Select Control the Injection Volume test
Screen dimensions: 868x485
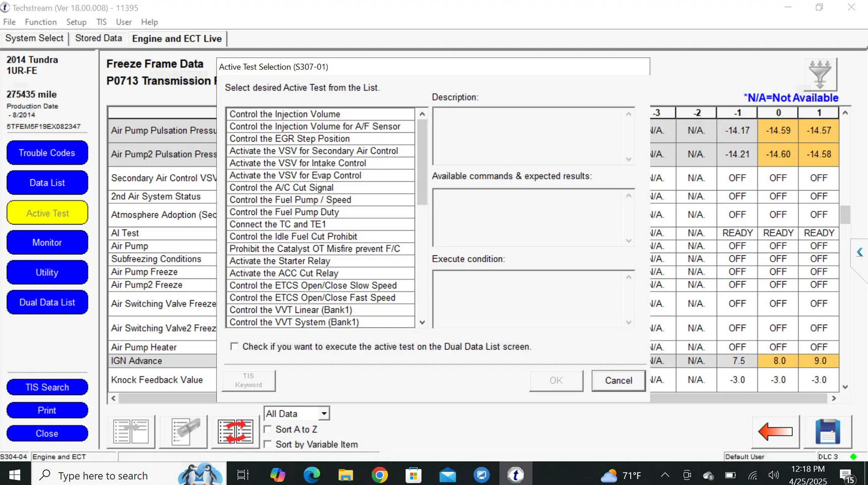[320, 114]
